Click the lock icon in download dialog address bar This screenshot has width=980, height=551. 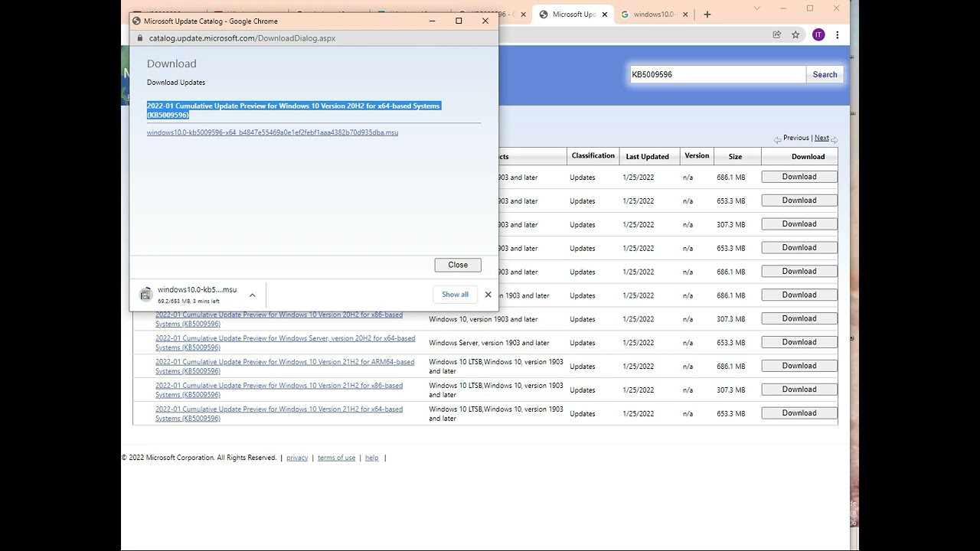coord(139,37)
